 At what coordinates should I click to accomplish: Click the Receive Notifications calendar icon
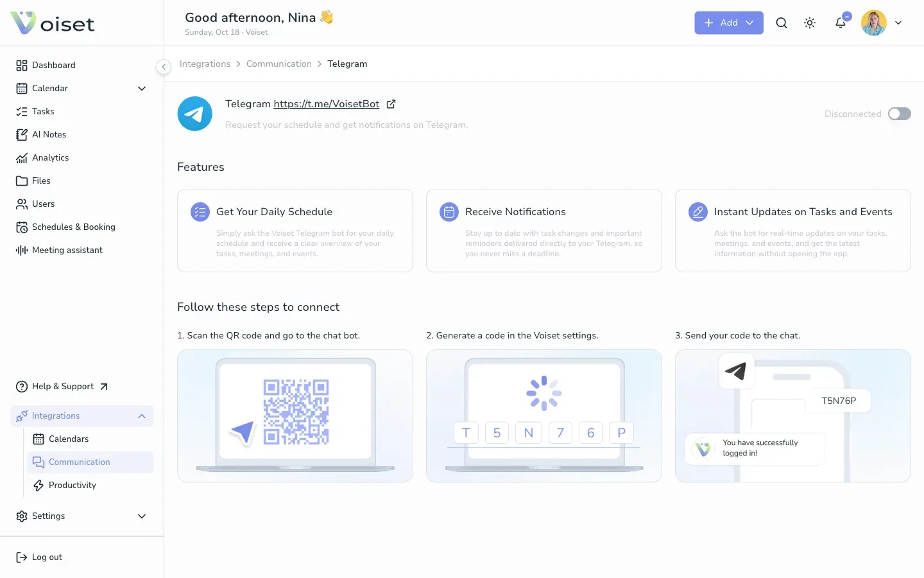(x=449, y=212)
